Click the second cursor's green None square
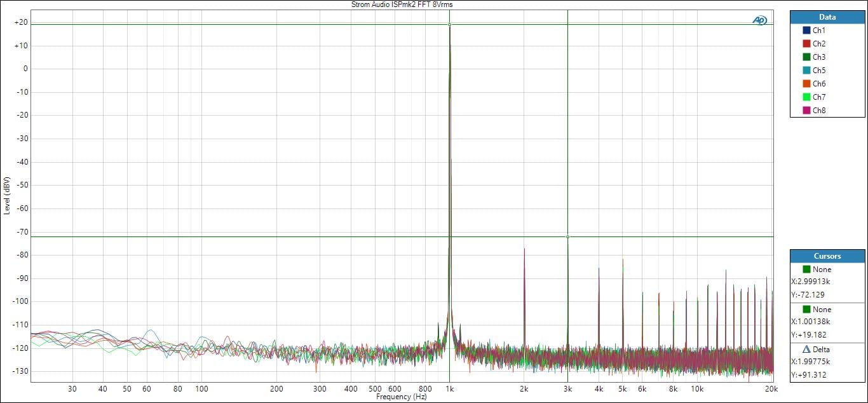The width and height of the screenshot is (868, 403). (x=806, y=309)
